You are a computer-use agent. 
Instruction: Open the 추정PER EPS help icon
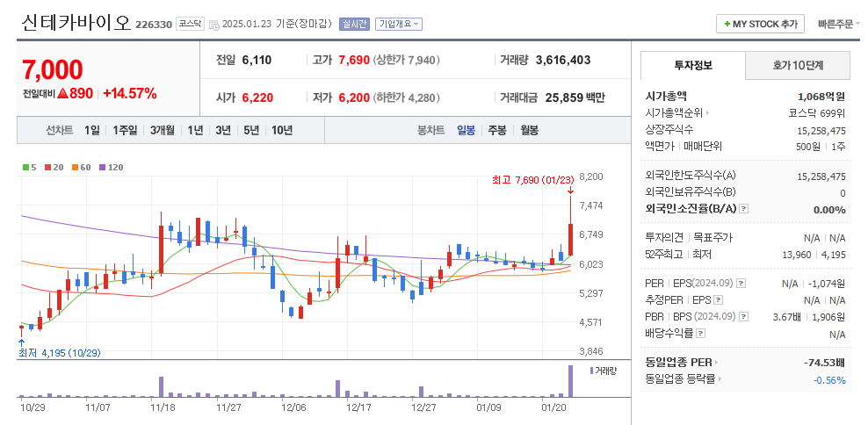[x=719, y=300]
